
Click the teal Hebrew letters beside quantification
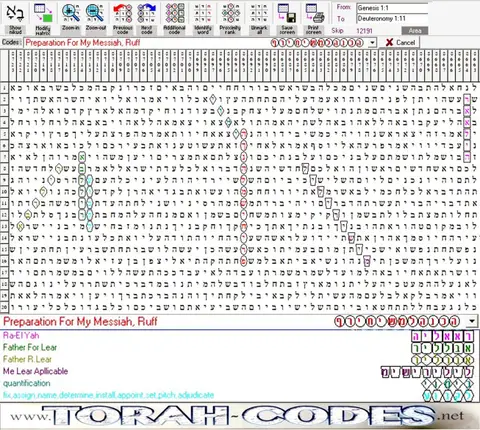point(447,384)
